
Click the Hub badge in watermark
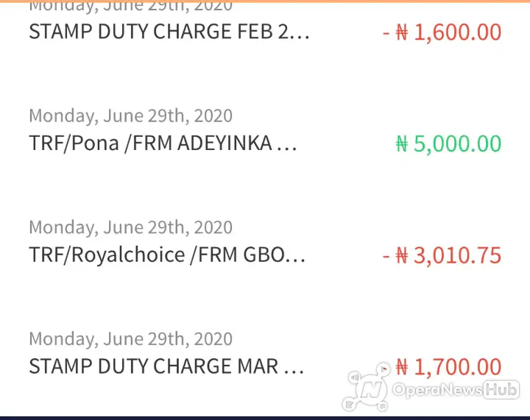coord(501,390)
